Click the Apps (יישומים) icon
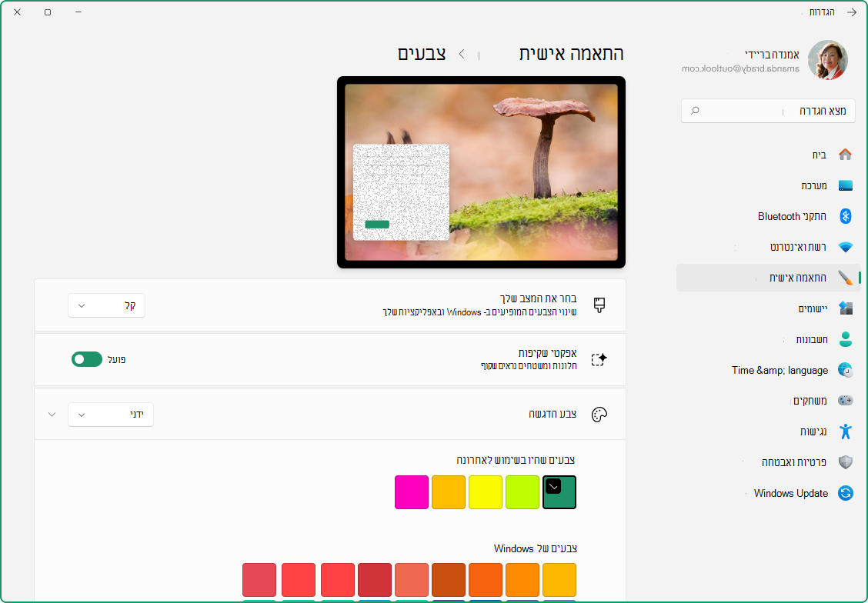This screenshot has width=868, height=603. tap(846, 308)
